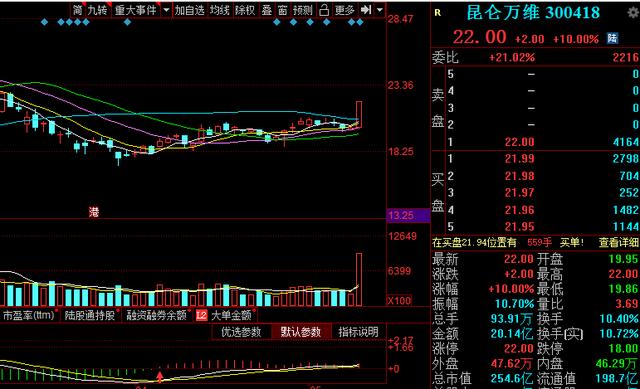Image resolution: width=640 pixels, height=389 pixels.
Task: Click the buy-1 price 21.99
Action: (519, 159)
